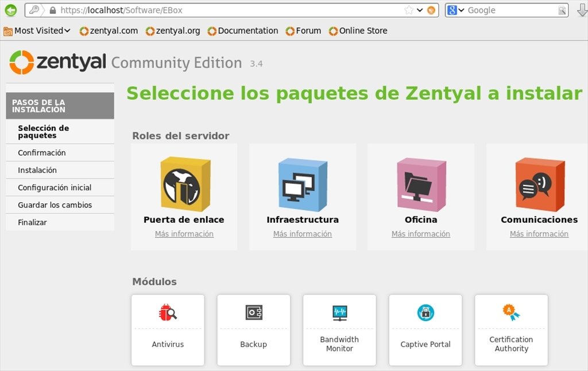Screen dimensions: 588x371
Task: Click the Certification Authority module label
Action: (511, 344)
